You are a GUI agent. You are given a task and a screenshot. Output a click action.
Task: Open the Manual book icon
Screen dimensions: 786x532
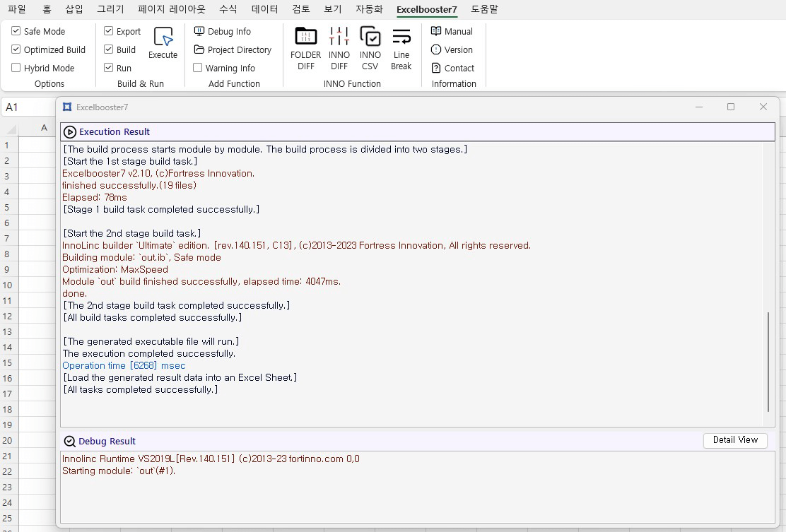(x=436, y=31)
